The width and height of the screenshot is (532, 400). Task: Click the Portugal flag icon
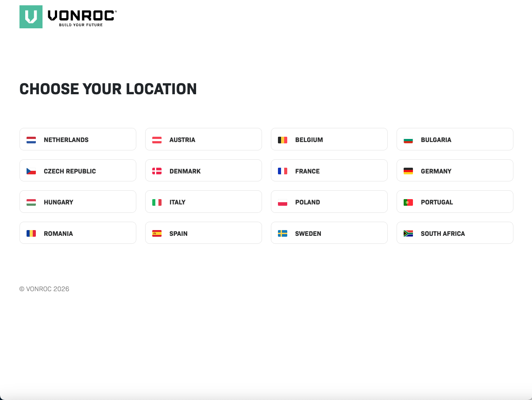408,202
